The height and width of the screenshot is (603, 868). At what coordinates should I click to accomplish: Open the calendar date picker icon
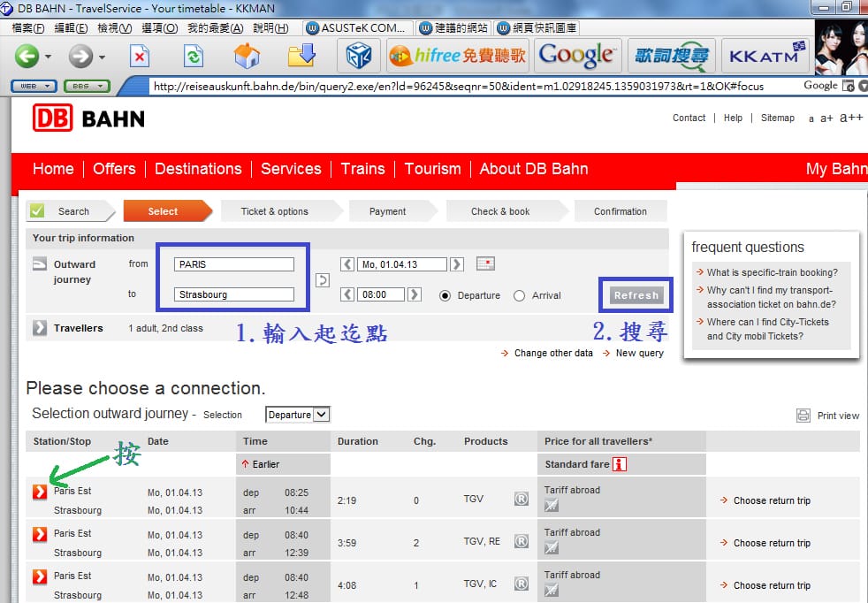(x=485, y=263)
